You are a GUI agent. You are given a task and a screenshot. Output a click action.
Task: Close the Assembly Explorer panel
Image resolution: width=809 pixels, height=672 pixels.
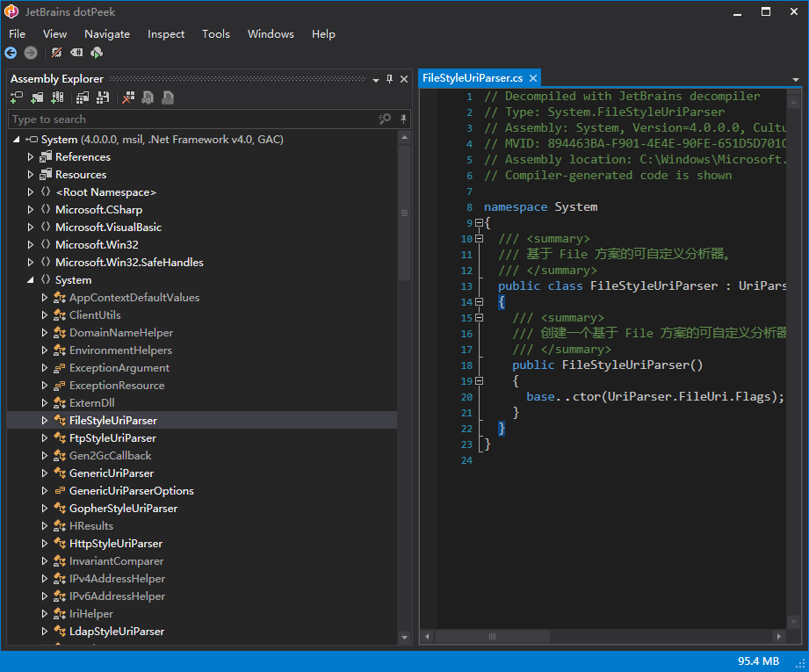tap(404, 79)
